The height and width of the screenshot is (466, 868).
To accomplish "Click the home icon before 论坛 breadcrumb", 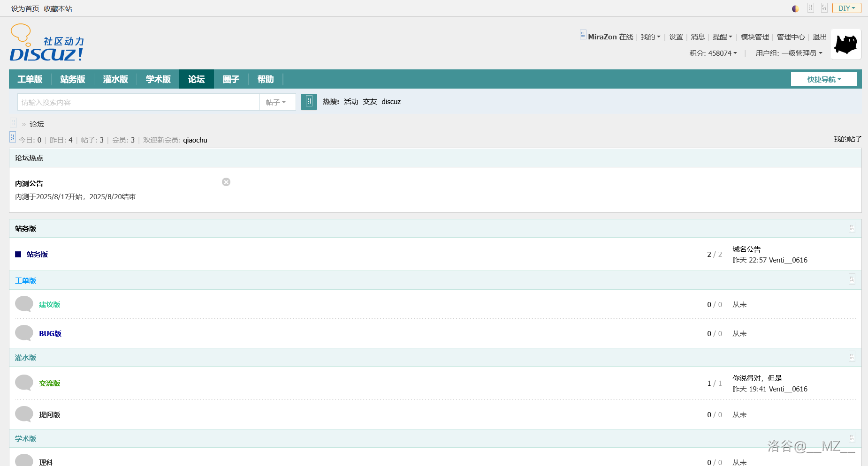I will click(13, 123).
